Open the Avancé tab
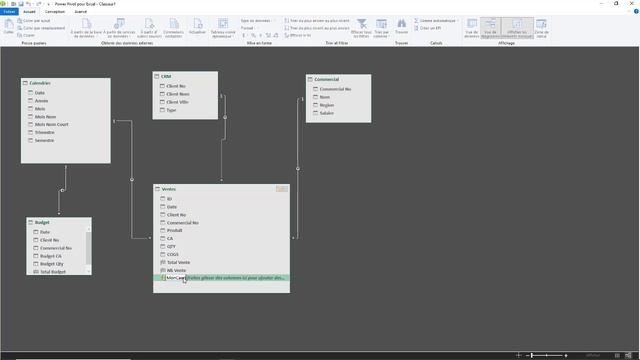The image size is (640, 360). click(80, 11)
